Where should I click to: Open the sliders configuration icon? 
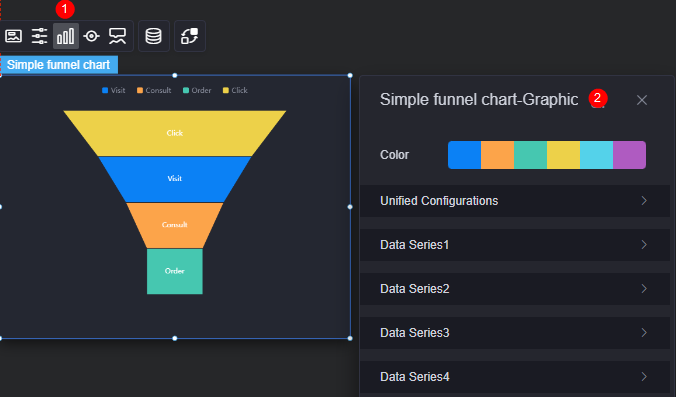[39, 36]
